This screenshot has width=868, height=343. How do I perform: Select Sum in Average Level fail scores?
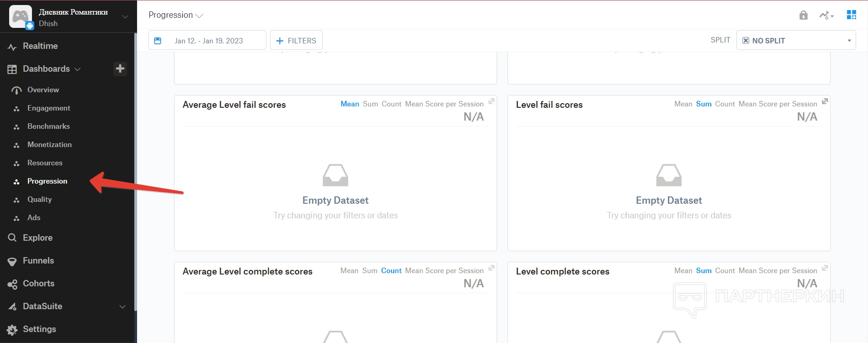[x=370, y=104]
